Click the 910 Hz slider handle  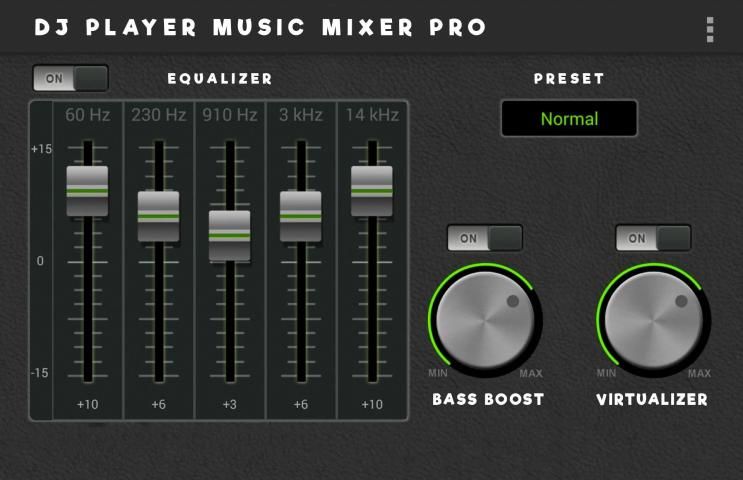click(x=229, y=235)
